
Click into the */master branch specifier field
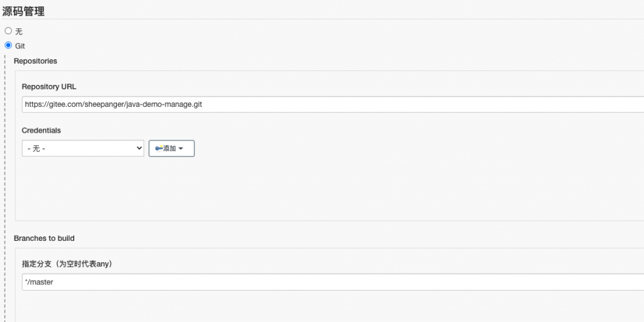point(333,282)
